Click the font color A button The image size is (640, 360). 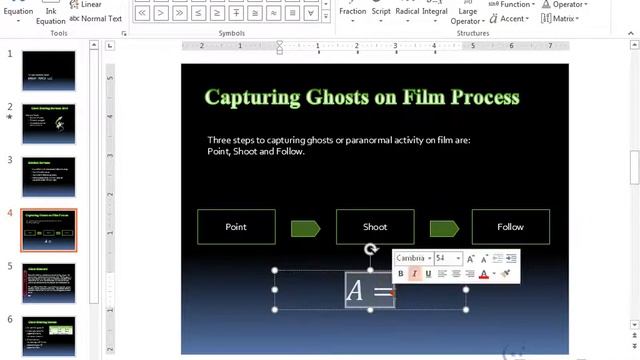tap(484, 273)
